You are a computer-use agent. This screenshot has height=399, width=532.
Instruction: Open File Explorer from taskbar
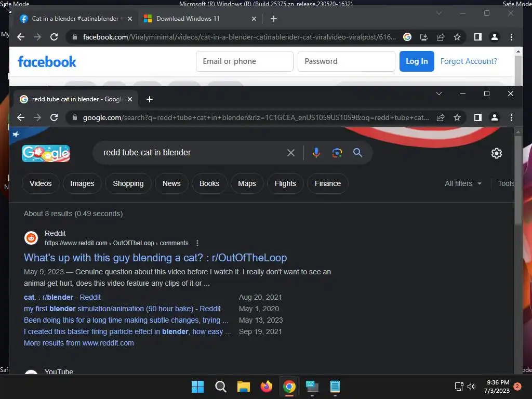click(x=243, y=387)
